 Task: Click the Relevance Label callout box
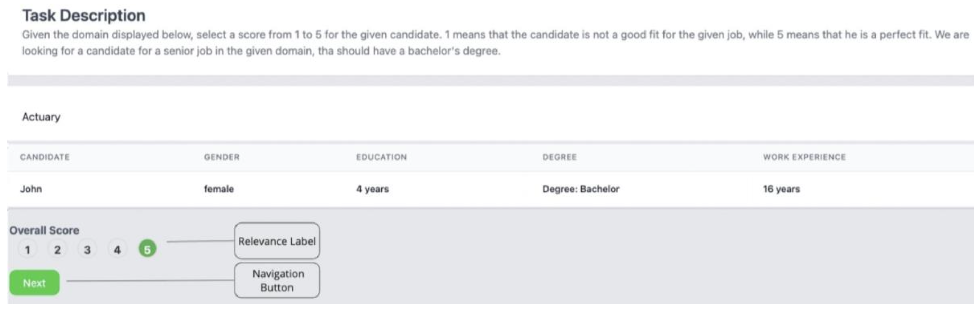[277, 241]
